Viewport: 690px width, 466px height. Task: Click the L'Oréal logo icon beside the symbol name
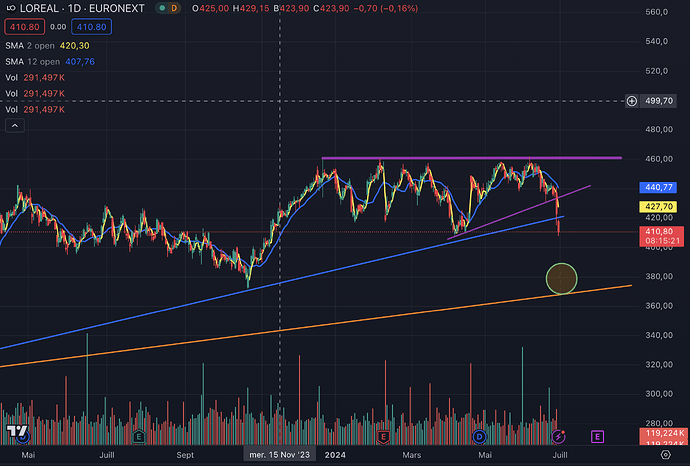pos(11,8)
